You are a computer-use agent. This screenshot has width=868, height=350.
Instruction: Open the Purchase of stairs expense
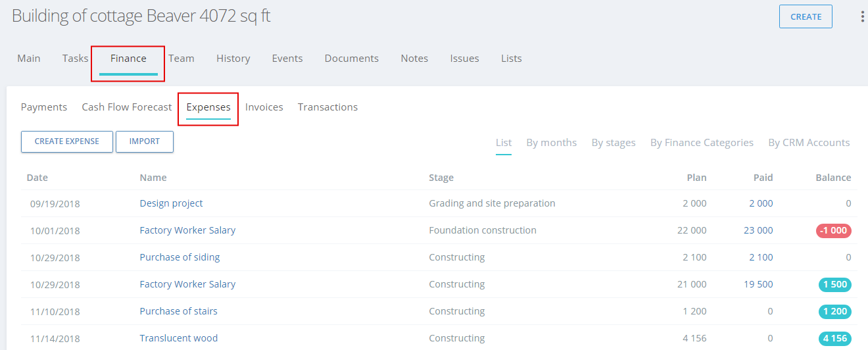pyautogui.click(x=178, y=311)
